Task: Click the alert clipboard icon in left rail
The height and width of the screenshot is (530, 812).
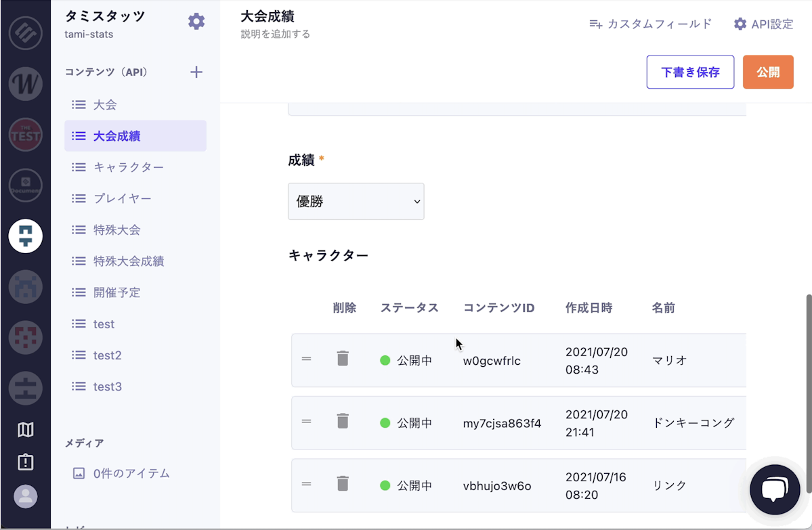Action: pyautogui.click(x=26, y=462)
